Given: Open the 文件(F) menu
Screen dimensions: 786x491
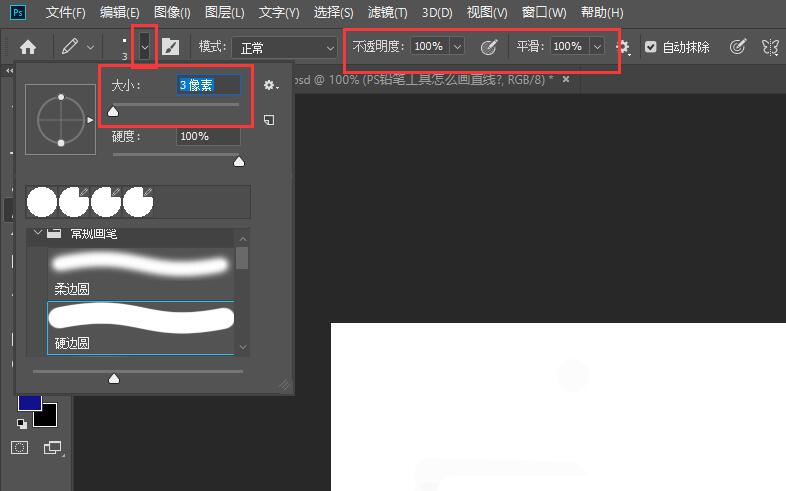Looking at the screenshot, I should 65,12.
